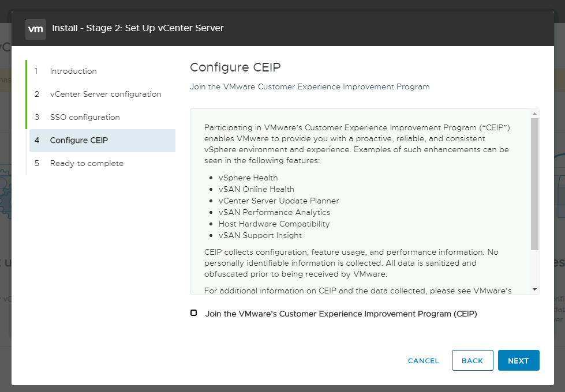Click the vCenter Server Update Planner bullet
Viewport: 565px width, 392px height.
[279, 201]
